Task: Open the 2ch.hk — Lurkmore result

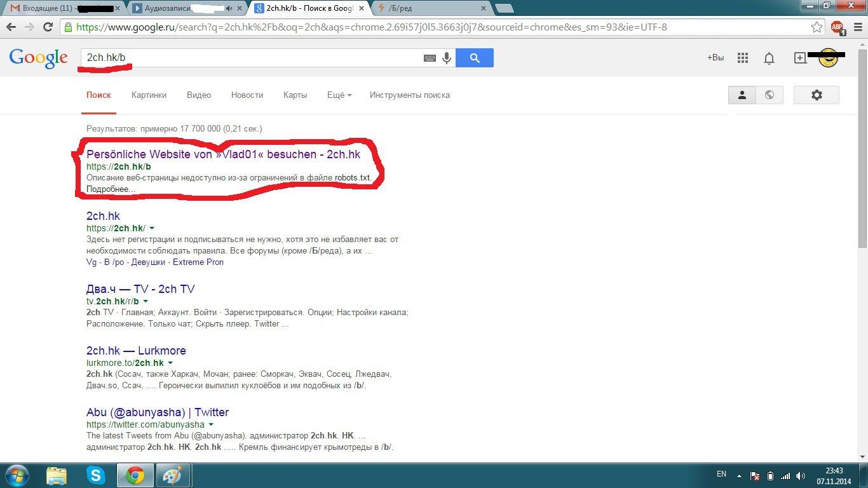Action: 136,351
